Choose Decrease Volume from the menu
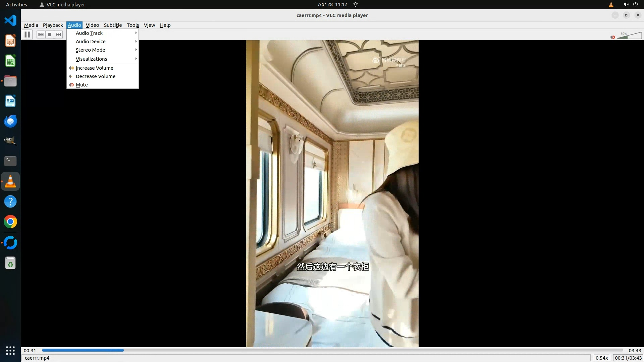 (95, 76)
